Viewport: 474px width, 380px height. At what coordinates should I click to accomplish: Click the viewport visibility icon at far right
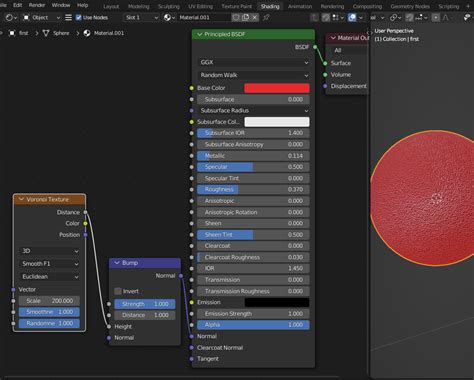[x=467, y=17]
